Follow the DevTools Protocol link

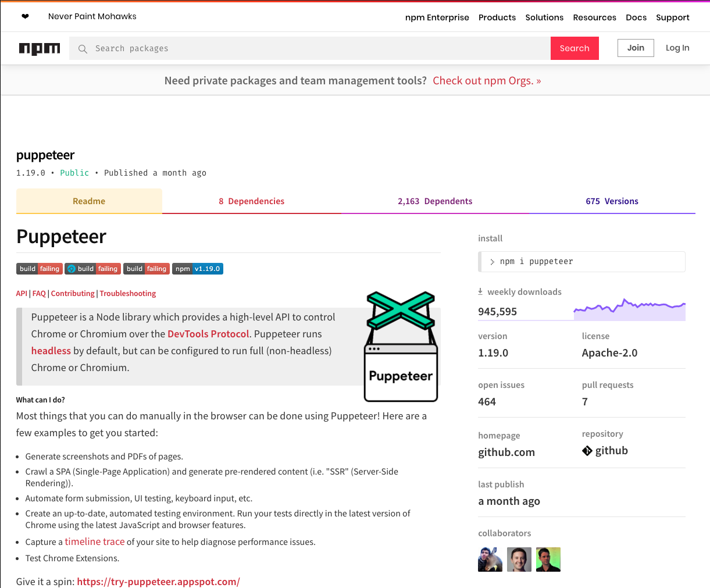pyautogui.click(x=208, y=334)
